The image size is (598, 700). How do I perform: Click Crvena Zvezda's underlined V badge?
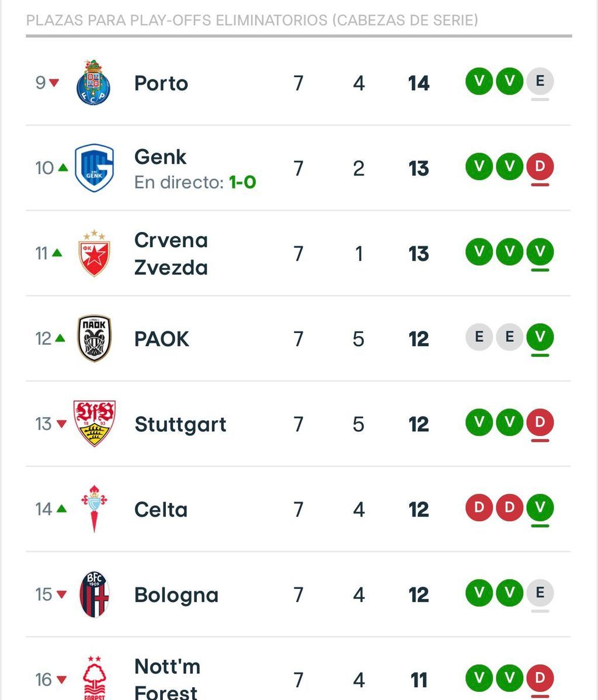(540, 252)
